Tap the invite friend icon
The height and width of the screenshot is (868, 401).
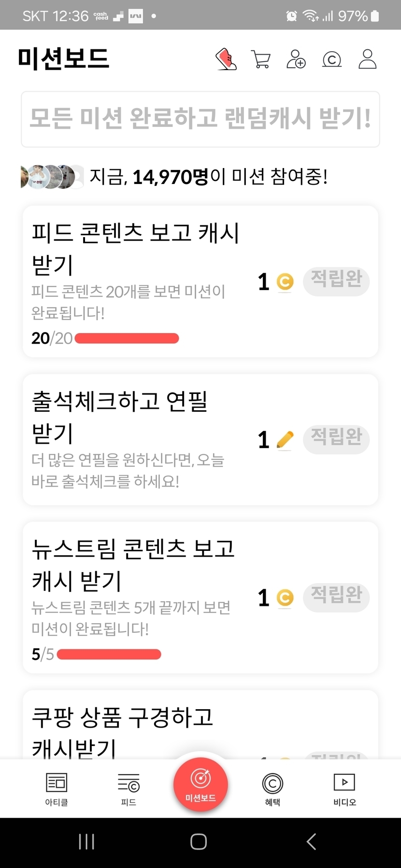tap(296, 59)
